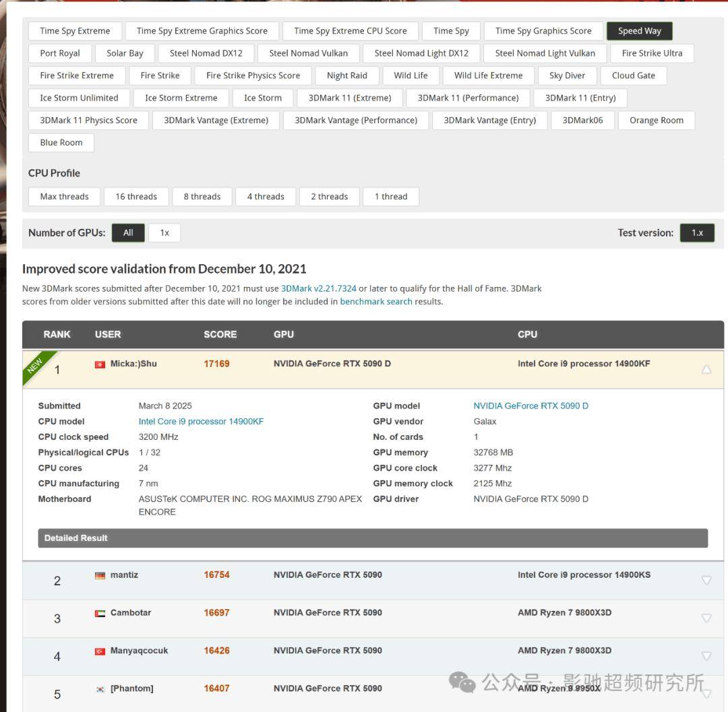Image resolution: width=728 pixels, height=712 pixels.
Task: Switch to Port Royal benchmark
Action: [x=60, y=53]
